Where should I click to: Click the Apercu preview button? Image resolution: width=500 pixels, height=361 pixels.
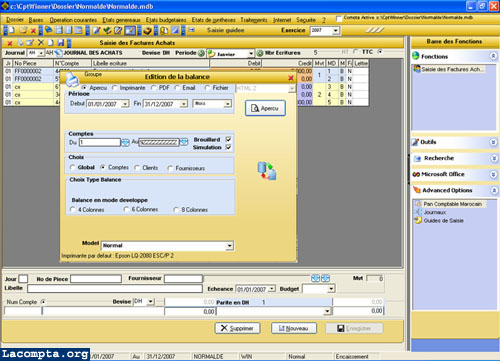265,108
